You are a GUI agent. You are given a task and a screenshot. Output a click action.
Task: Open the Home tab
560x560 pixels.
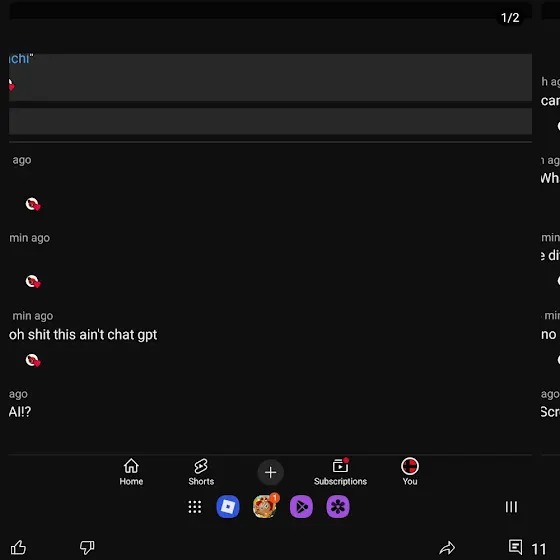coord(131,472)
